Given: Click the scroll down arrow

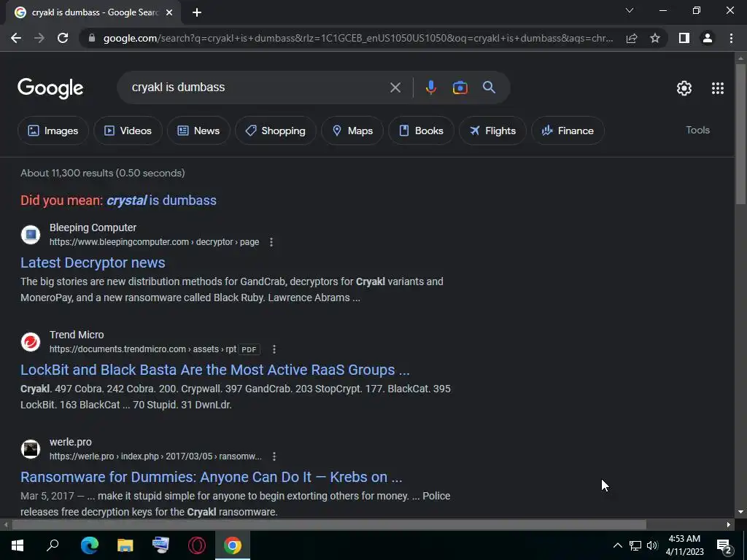Looking at the screenshot, I should point(740,513).
